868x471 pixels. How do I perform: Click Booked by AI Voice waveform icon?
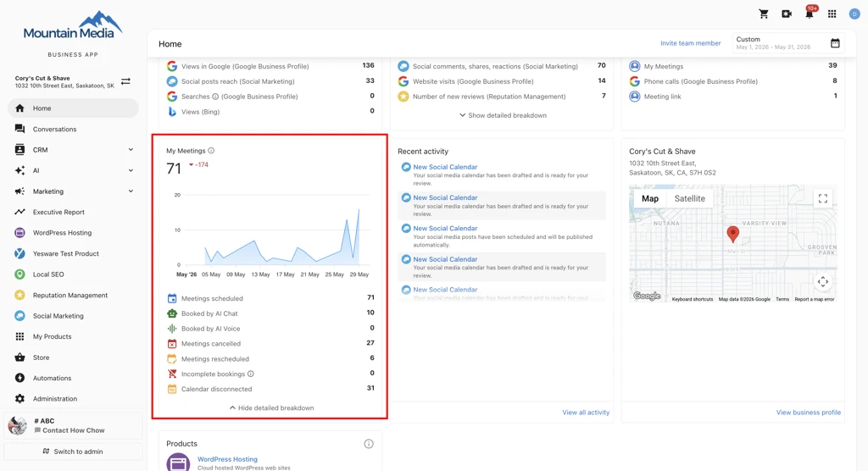click(172, 328)
